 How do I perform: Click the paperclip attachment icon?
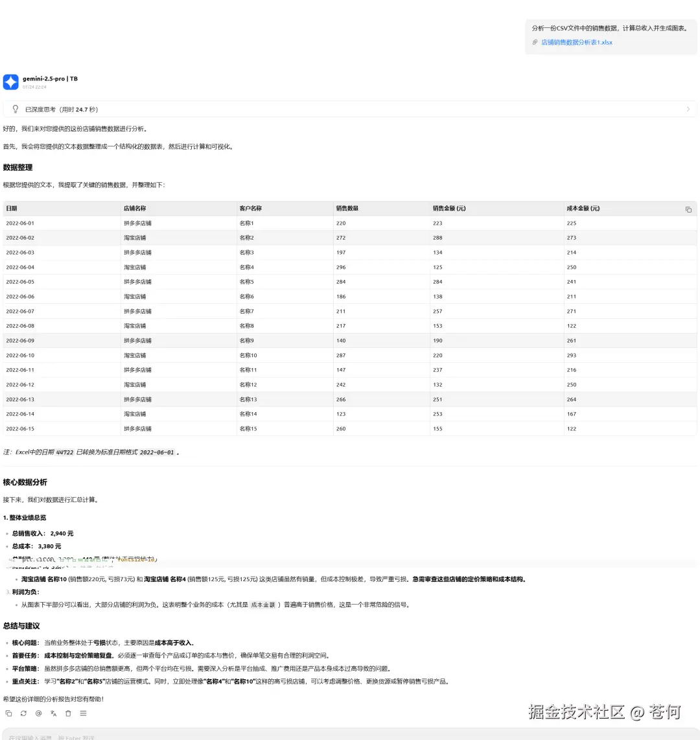click(x=535, y=42)
